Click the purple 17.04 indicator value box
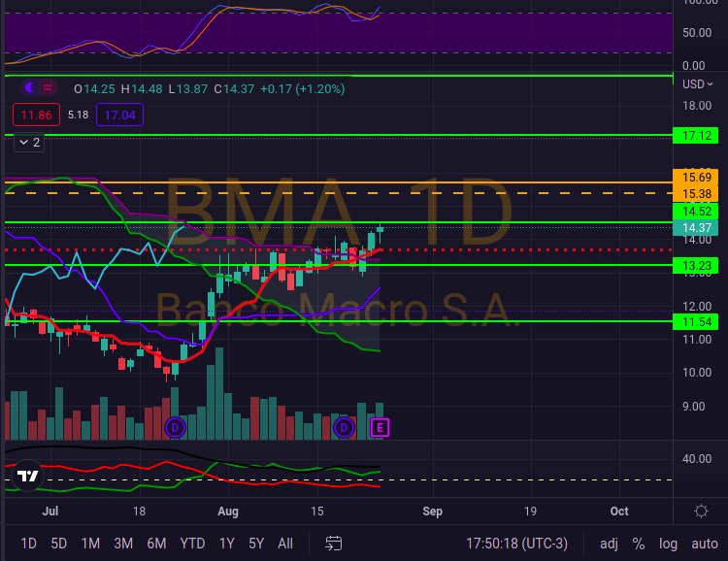Image resolution: width=728 pixels, height=561 pixels. tap(119, 115)
